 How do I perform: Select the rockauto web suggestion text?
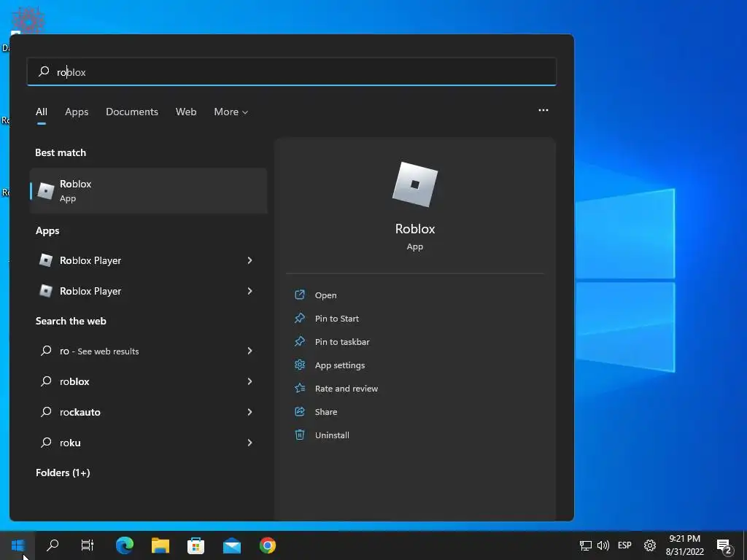(80, 412)
